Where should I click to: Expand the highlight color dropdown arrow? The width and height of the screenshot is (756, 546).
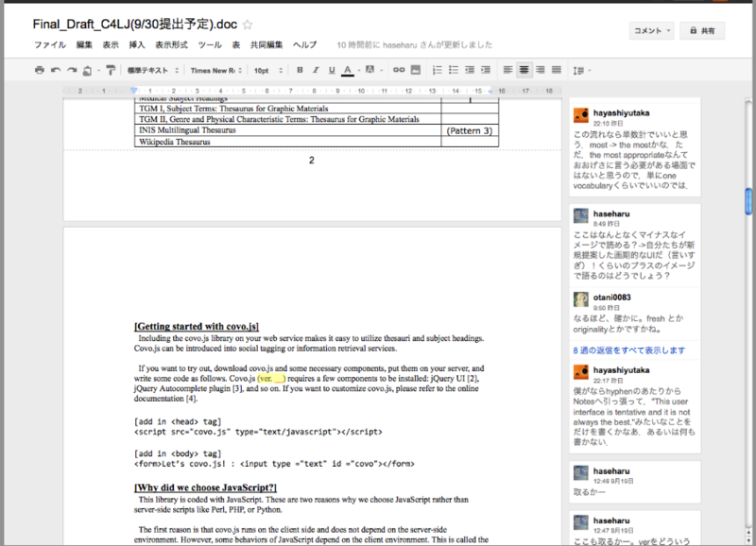(382, 70)
